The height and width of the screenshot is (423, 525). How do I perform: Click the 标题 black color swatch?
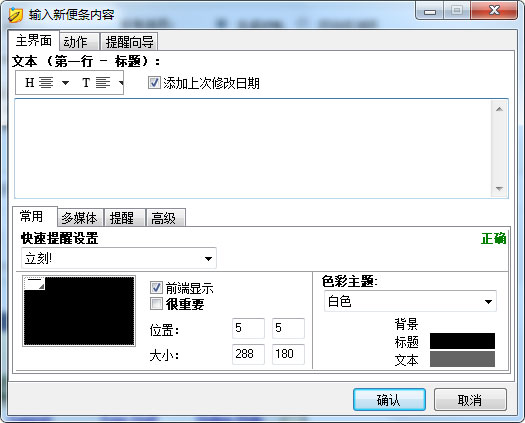tap(462, 341)
